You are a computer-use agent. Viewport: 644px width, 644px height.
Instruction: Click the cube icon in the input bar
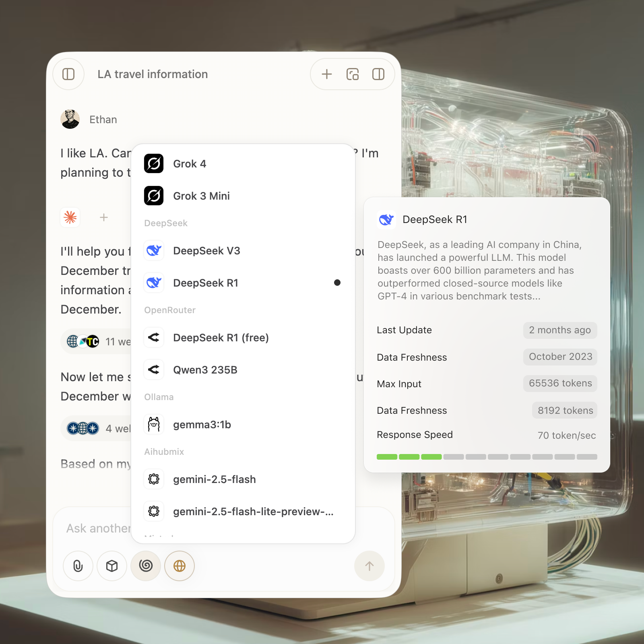pyautogui.click(x=112, y=566)
